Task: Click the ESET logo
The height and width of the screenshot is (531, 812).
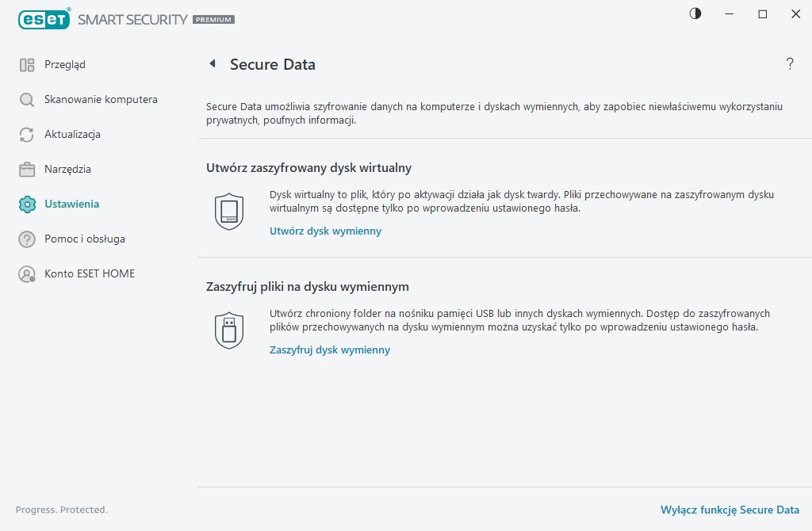Action: click(x=44, y=19)
